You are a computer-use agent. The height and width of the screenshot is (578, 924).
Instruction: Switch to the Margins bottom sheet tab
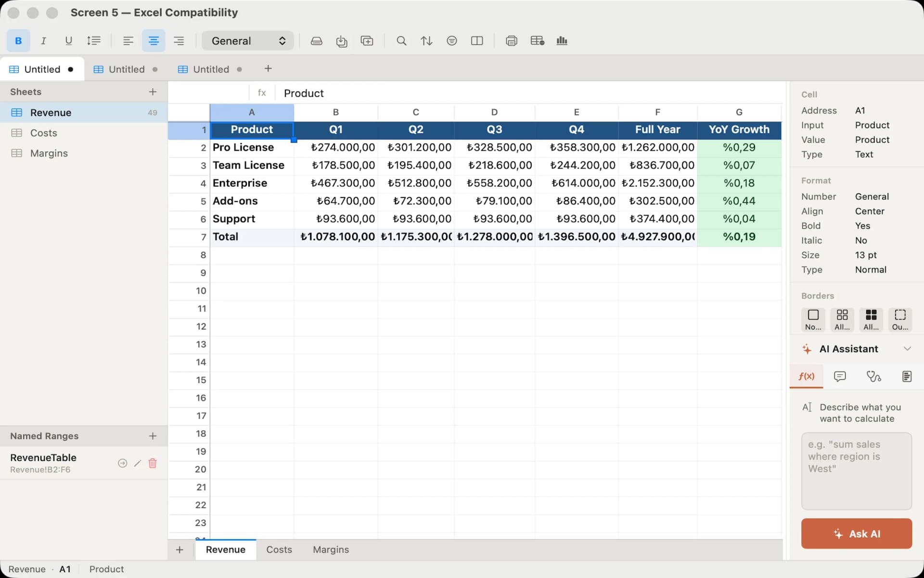pos(331,550)
